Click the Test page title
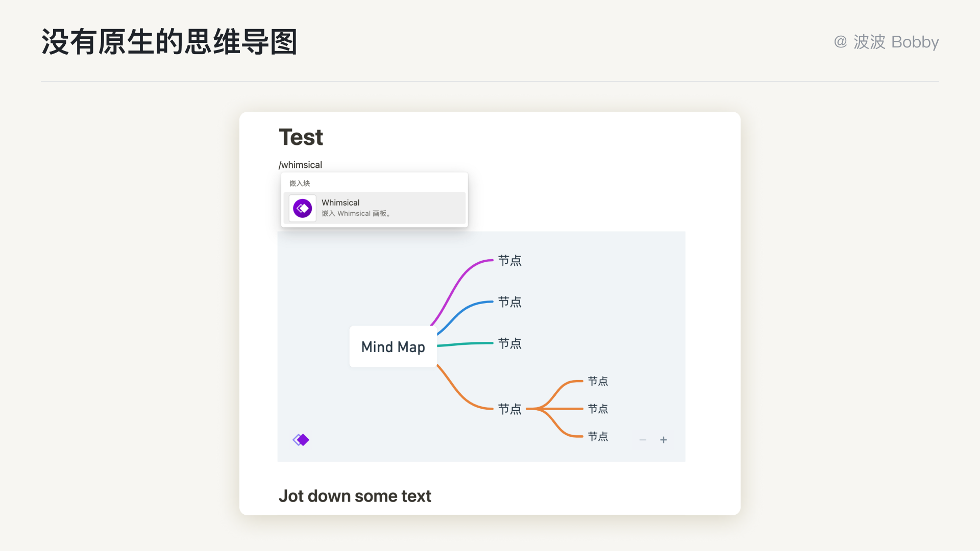The width and height of the screenshot is (980, 551). click(x=301, y=137)
